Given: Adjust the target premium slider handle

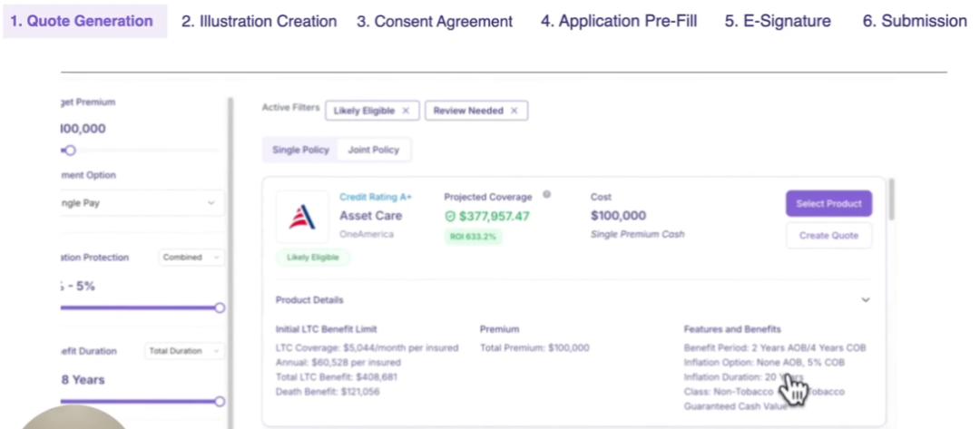Looking at the screenshot, I should coord(70,151).
